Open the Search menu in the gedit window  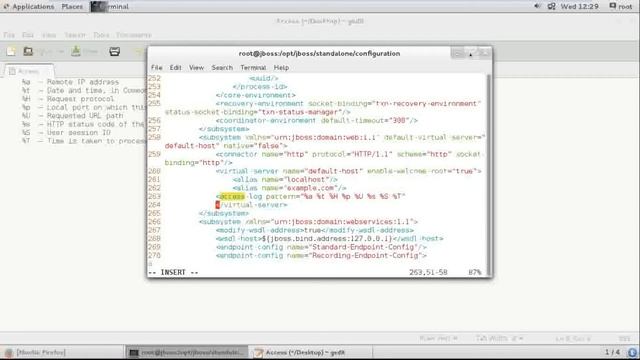pyautogui.click(x=75, y=35)
